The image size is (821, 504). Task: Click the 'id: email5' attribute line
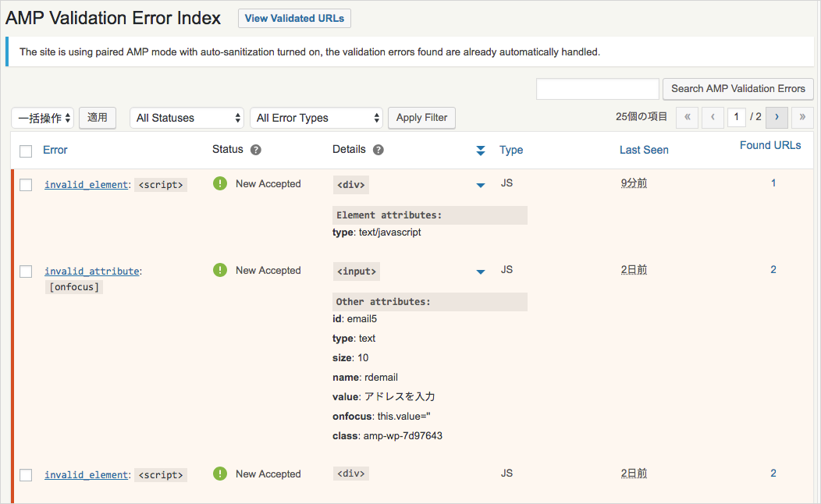tap(354, 319)
